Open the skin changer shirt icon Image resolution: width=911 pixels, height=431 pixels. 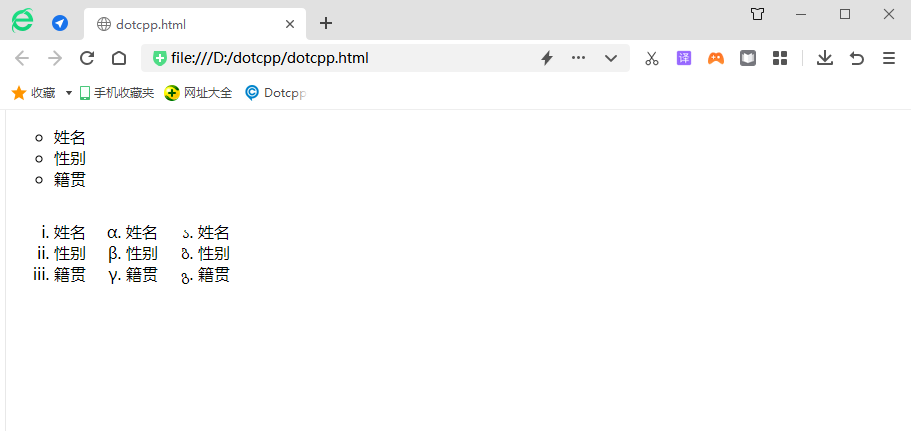(x=758, y=14)
